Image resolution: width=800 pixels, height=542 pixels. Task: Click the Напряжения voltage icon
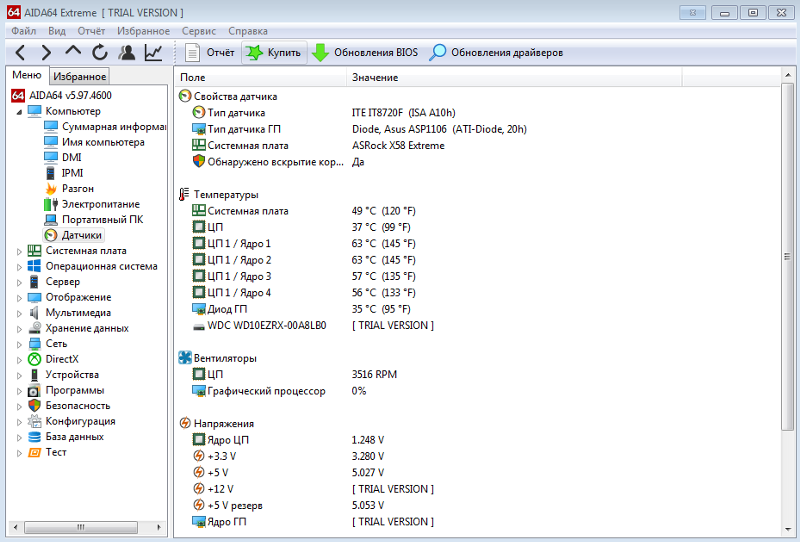tap(185, 423)
